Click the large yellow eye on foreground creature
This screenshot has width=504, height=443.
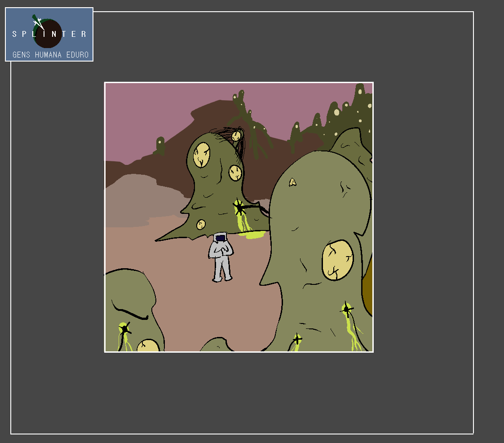pos(337,260)
